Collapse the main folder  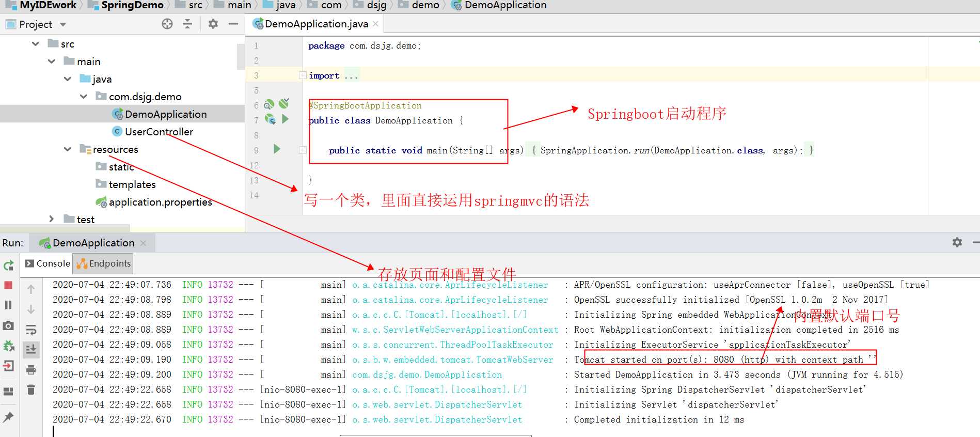tap(51, 61)
